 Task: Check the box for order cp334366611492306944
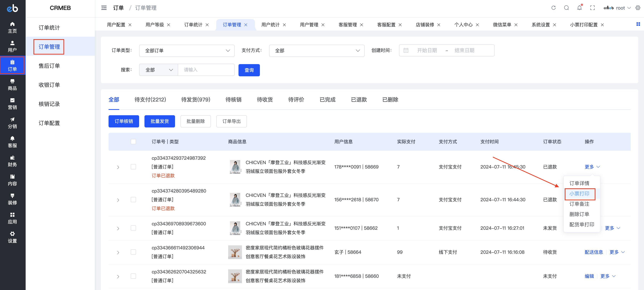[133, 252]
